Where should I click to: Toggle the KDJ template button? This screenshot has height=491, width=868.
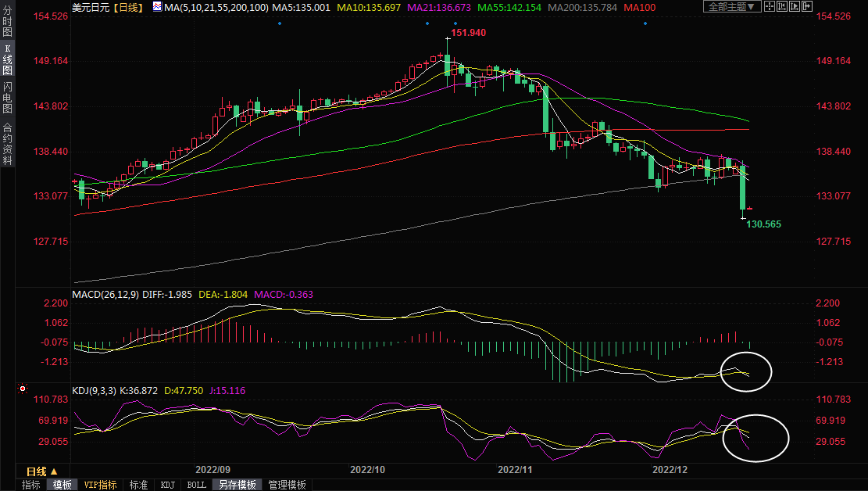pos(168,485)
